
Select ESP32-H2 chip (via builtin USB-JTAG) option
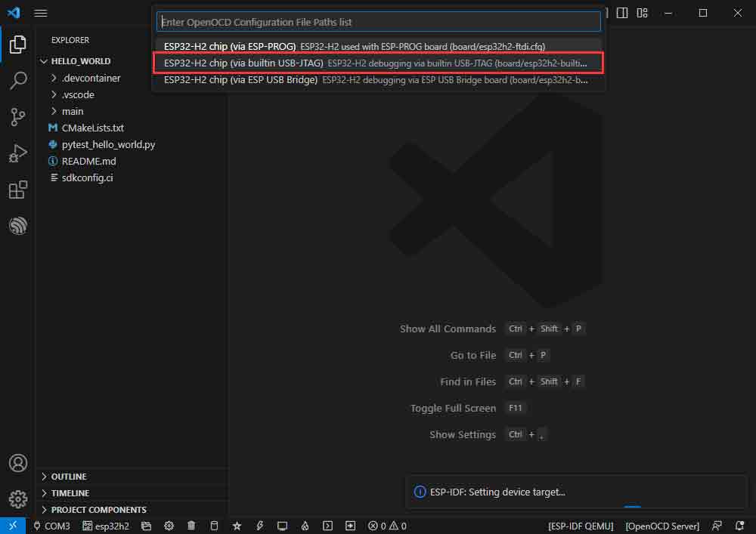379,63
